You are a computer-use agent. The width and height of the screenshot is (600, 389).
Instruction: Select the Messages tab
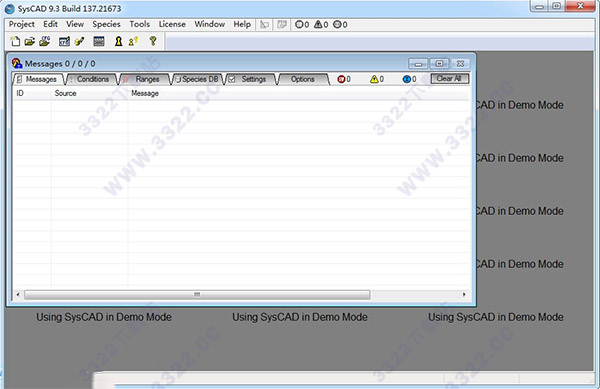38,79
